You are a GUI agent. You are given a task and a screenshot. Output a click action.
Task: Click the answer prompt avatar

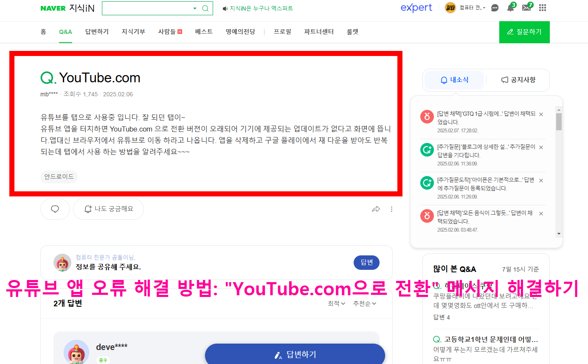62,263
